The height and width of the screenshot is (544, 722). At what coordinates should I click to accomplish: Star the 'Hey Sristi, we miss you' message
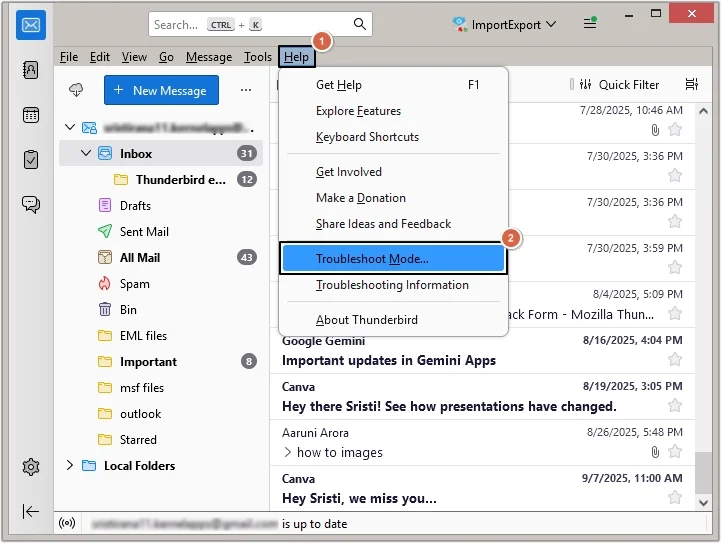point(675,497)
